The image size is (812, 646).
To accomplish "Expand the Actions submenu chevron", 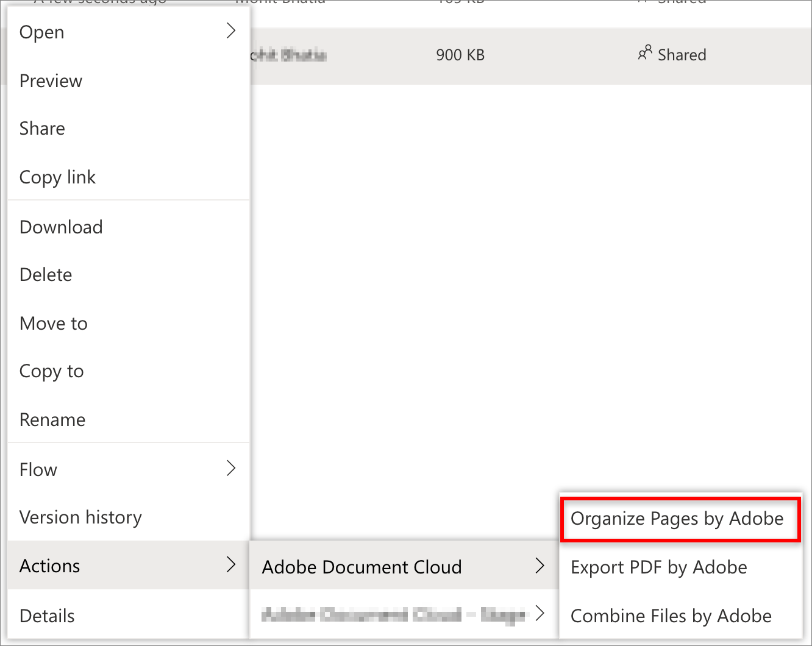I will [231, 565].
